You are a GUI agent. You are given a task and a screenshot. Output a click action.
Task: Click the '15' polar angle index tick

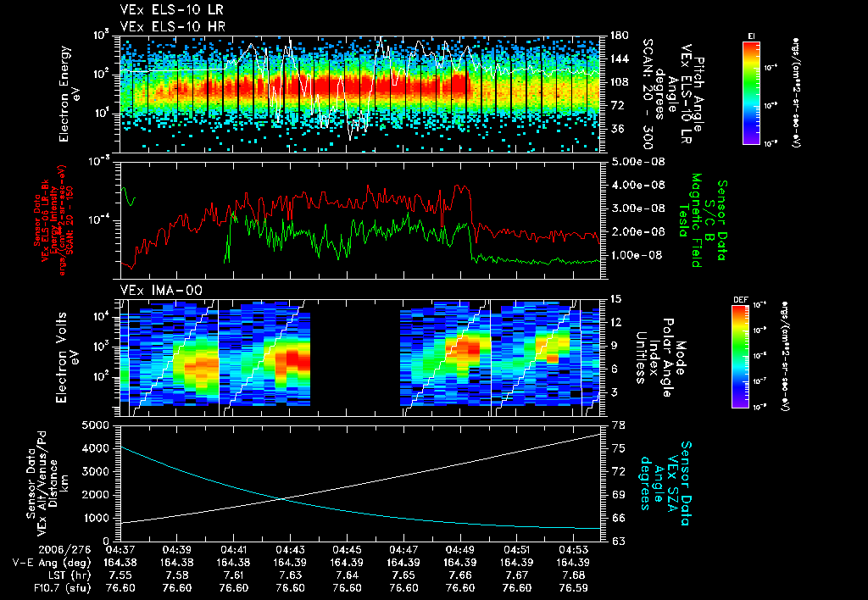[615, 299]
